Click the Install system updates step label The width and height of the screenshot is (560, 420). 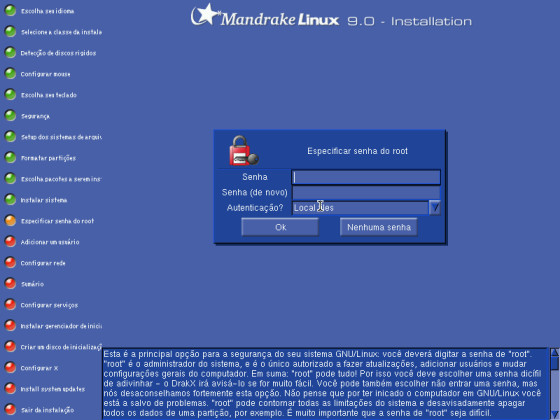[53, 389]
